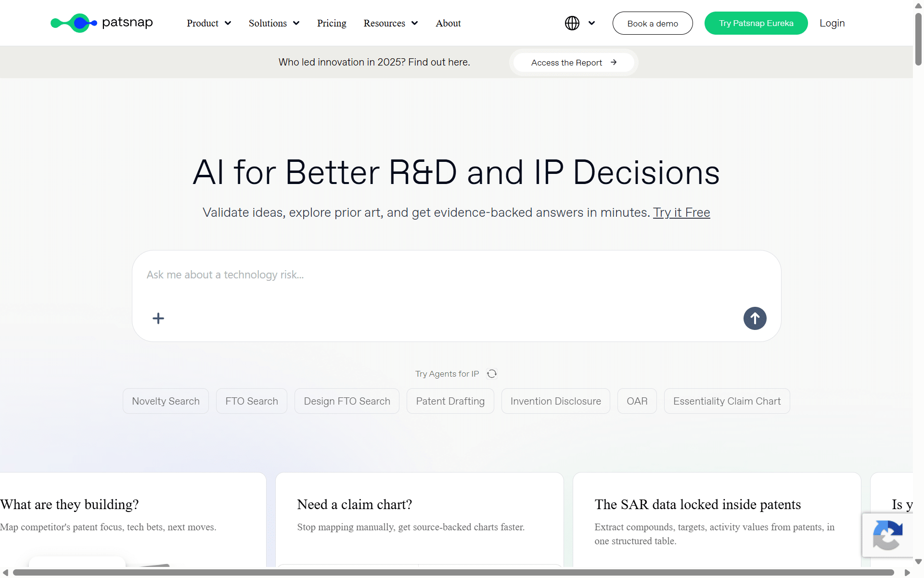Click the arrow in Access the Report
Screen dimensions: 924x578
point(614,62)
